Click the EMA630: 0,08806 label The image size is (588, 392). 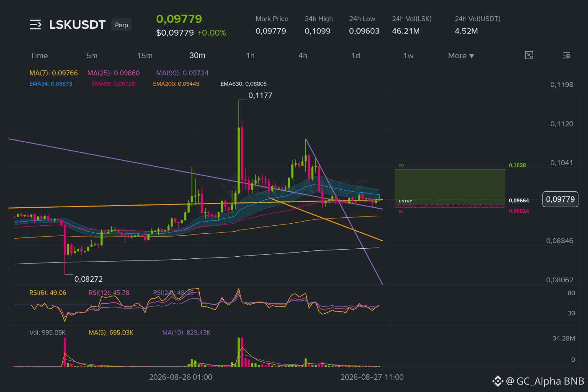coord(243,84)
